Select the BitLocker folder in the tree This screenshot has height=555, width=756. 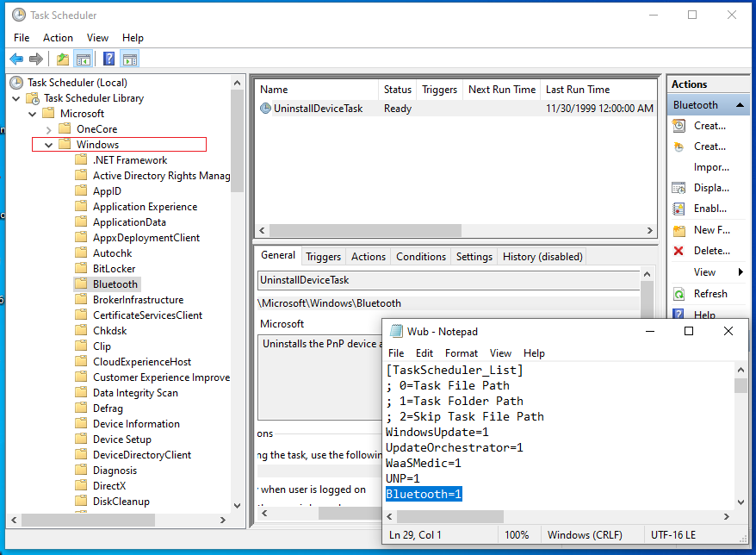click(x=113, y=269)
